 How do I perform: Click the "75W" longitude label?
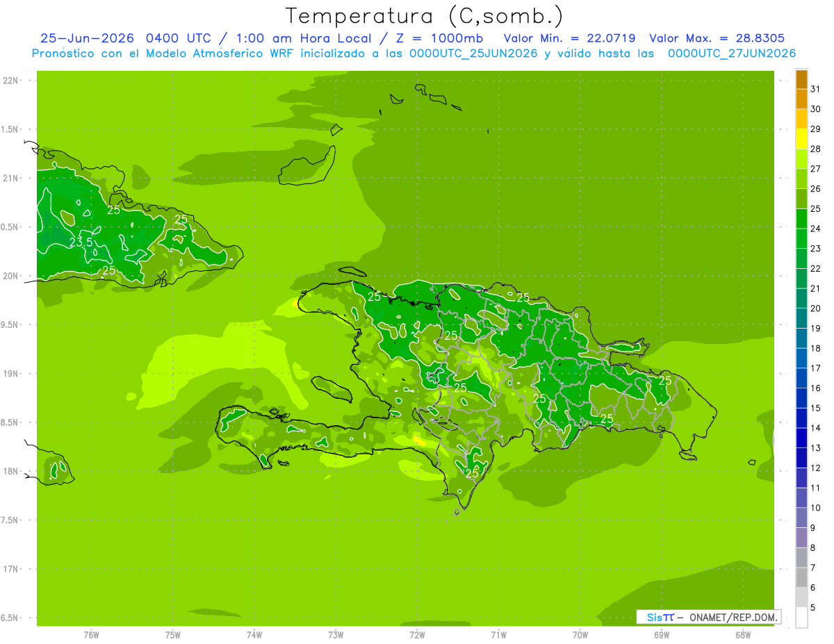173,634
